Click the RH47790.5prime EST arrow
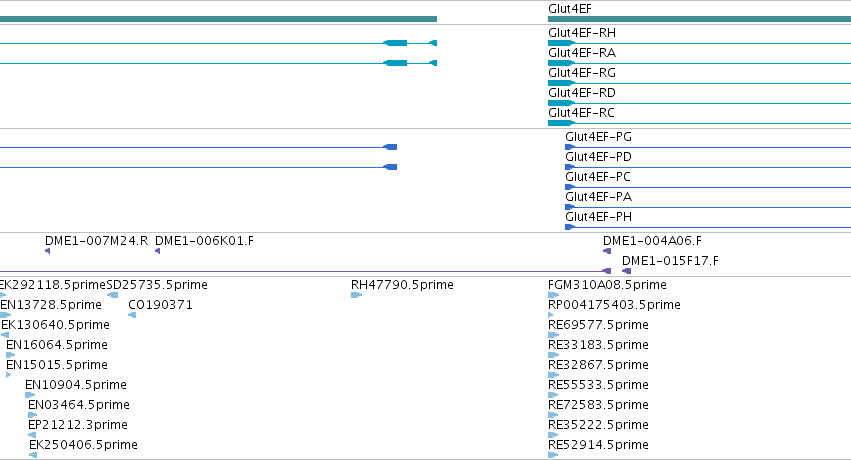 [x=357, y=295]
